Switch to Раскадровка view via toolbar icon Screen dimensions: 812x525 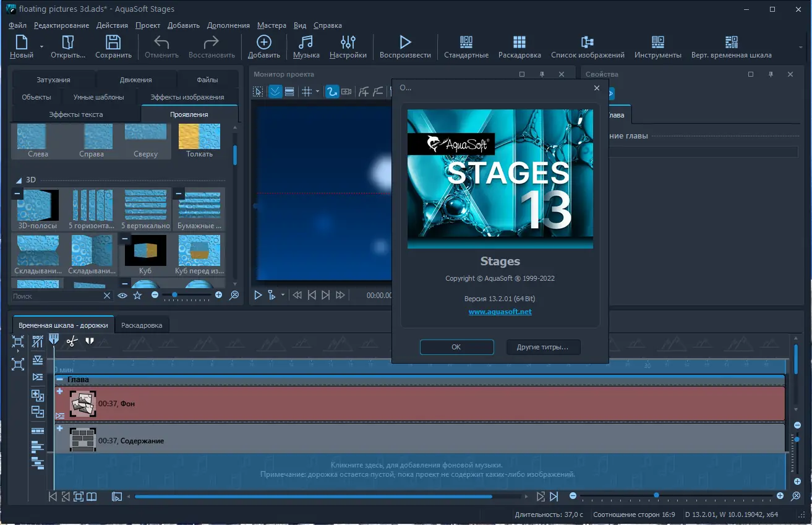click(x=519, y=46)
